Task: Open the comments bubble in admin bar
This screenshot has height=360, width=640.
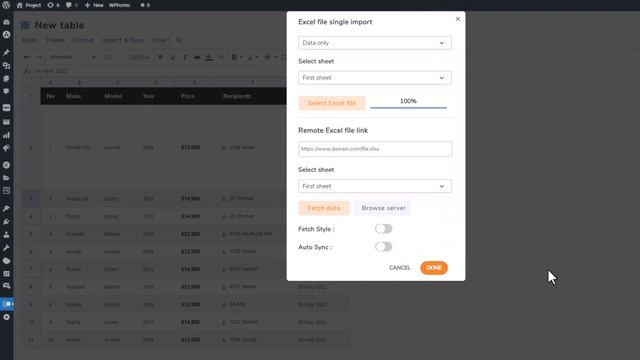Action: (x=71, y=5)
